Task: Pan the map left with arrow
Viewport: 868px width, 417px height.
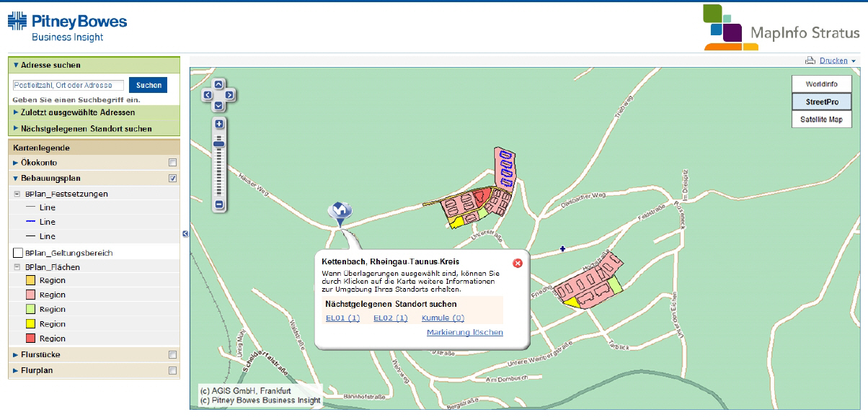Action: tap(208, 94)
